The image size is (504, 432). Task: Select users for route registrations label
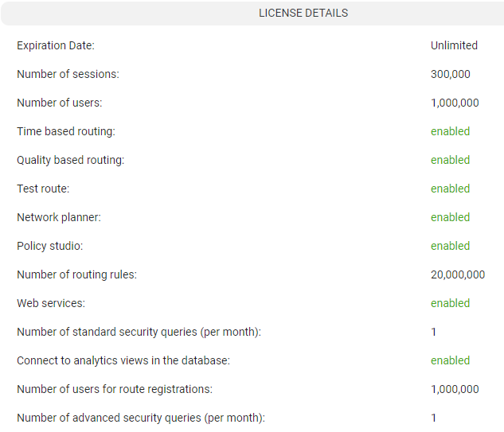[115, 389]
